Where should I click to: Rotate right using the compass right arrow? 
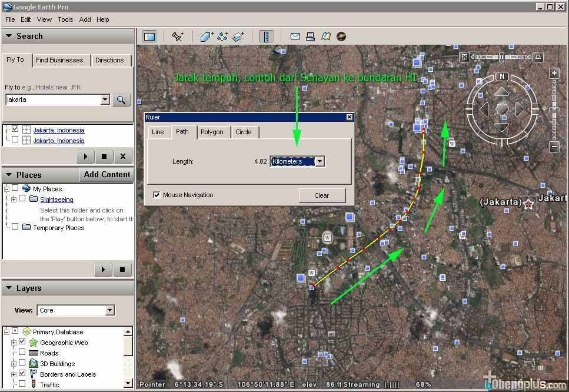[x=520, y=109]
